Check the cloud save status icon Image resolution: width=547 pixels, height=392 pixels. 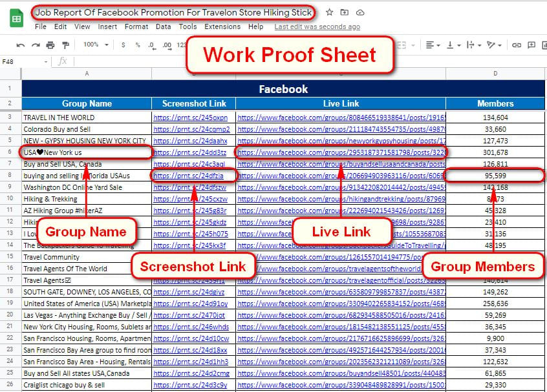coord(360,12)
